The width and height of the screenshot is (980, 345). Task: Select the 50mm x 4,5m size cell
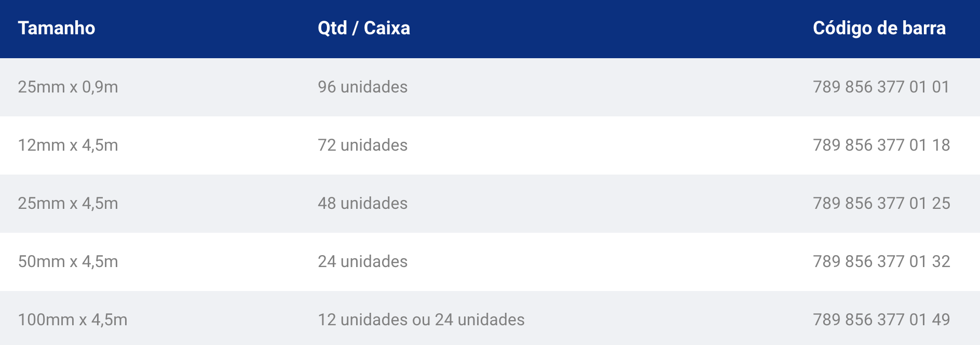pyautogui.click(x=68, y=261)
